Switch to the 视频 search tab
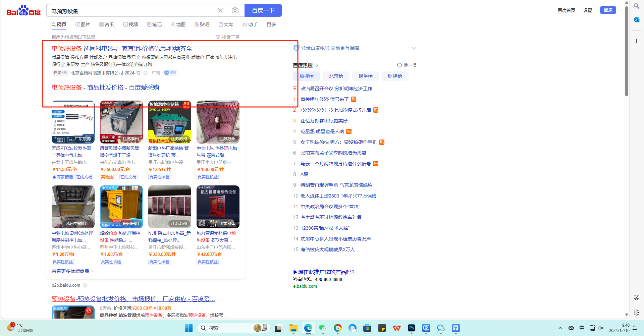644x336 pixels. (x=130, y=24)
